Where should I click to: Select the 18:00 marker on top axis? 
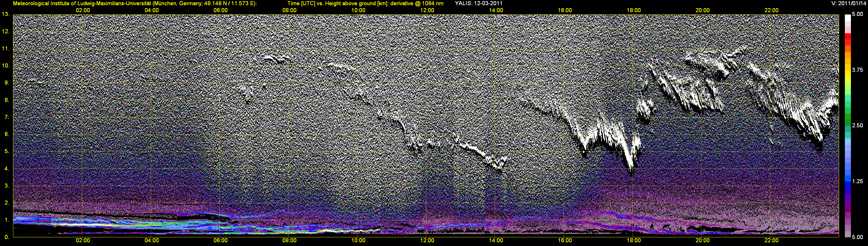pos(633,10)
